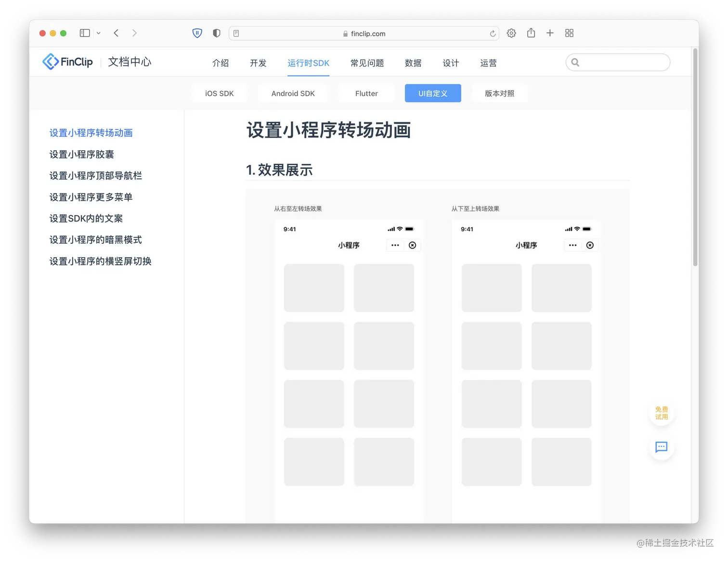Toggle the Safari sidebar icon

(85, 33)
